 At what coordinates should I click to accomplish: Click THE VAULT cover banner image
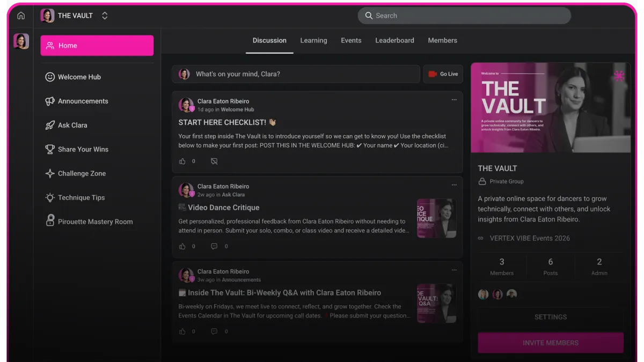(x=551, y=108)
